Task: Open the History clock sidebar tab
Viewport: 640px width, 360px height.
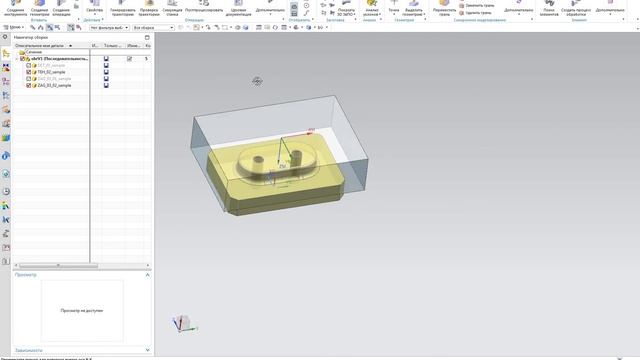Action: [6, 191]
